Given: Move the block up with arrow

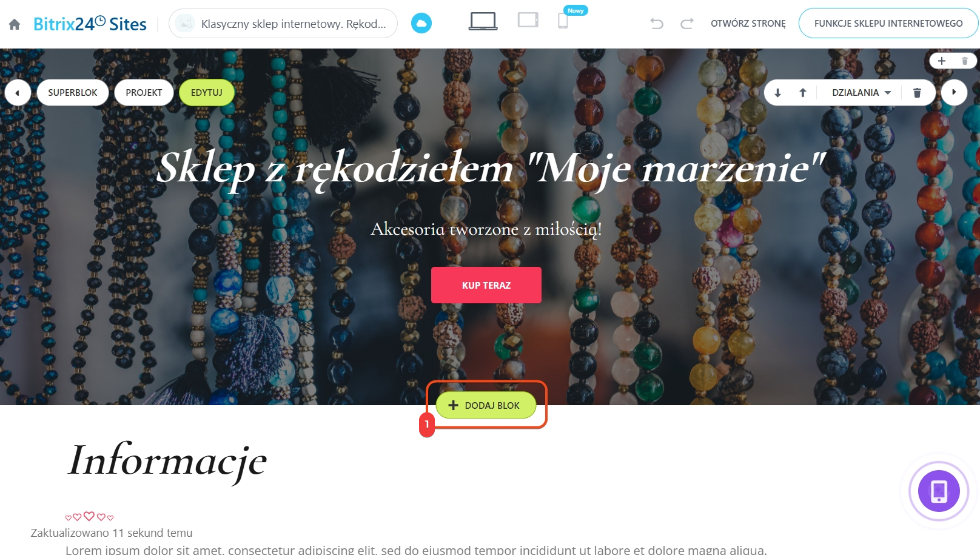Looking at the screenshot, I should point(802,93).
